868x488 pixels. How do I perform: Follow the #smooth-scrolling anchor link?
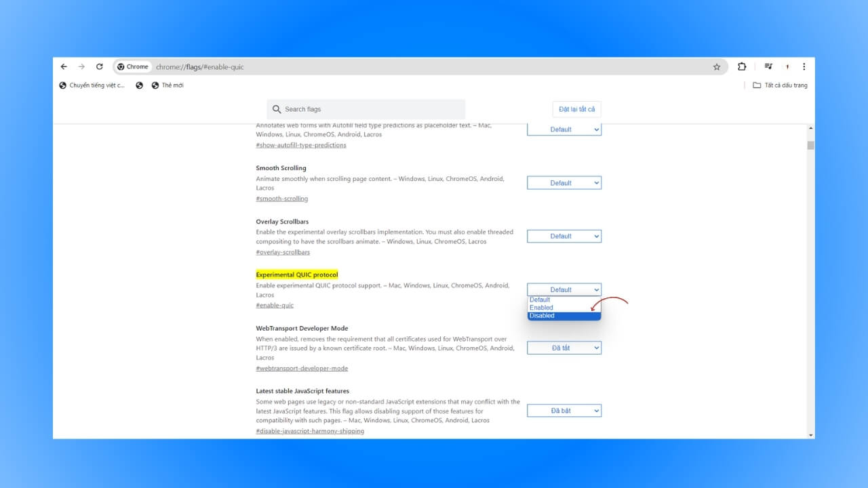coord(282,199)
